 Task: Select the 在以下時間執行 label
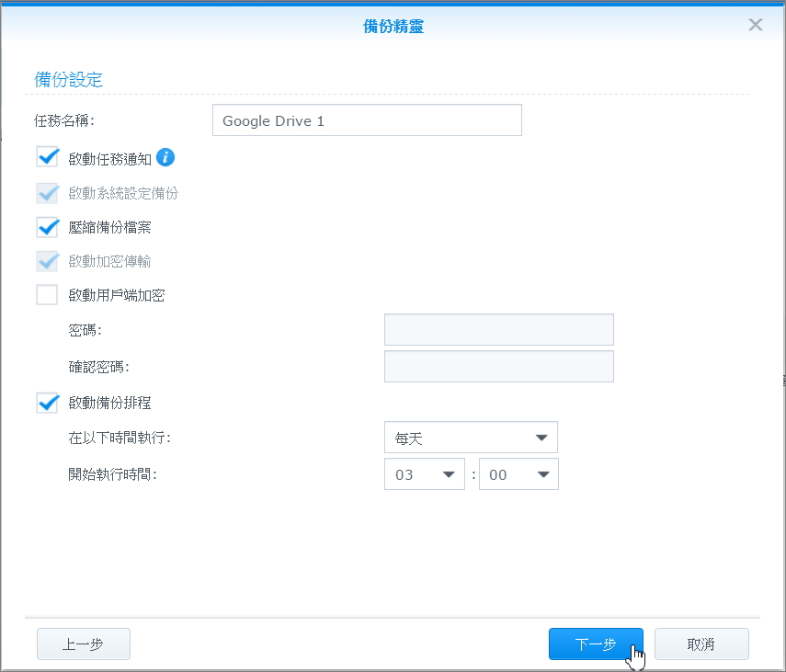pos(120,438)
